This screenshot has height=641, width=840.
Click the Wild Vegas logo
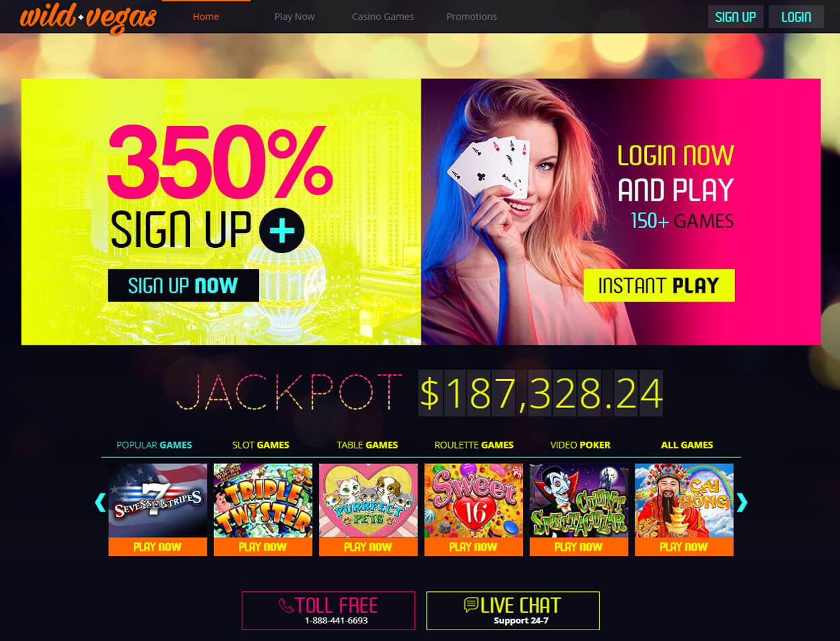pyautogui.click(x=88, y=19)
